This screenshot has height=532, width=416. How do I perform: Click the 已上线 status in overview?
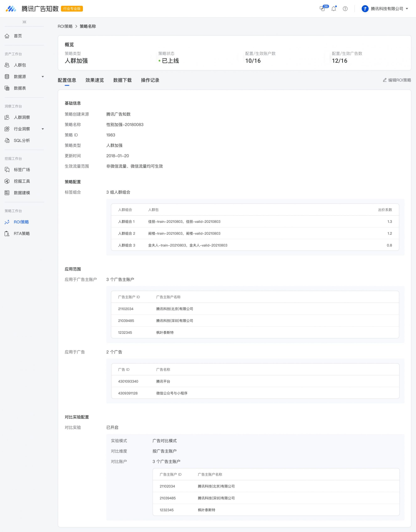point(170,61)
